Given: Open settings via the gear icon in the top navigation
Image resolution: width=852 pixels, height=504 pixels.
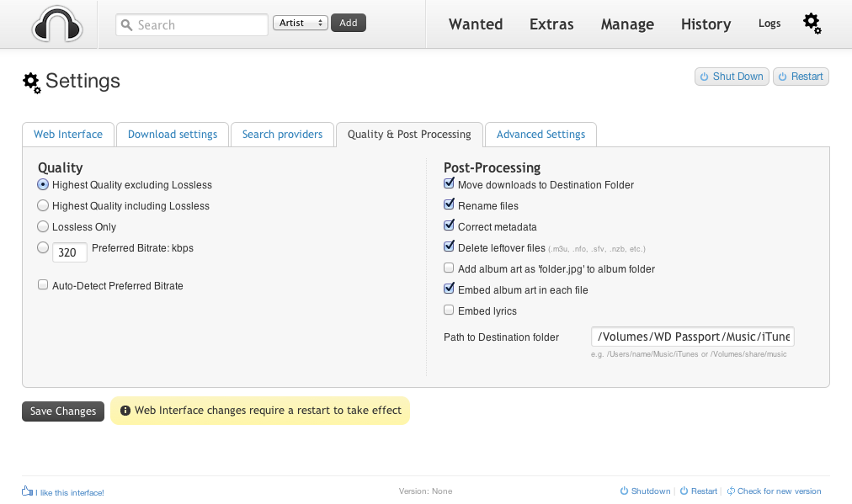Looking at the screenshot, I should 812,24.
